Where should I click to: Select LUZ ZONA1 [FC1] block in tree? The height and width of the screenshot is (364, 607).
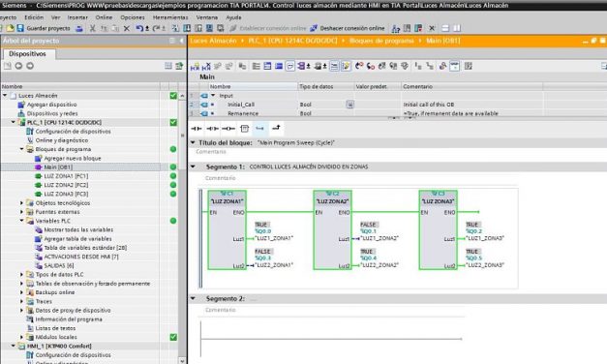66,176
